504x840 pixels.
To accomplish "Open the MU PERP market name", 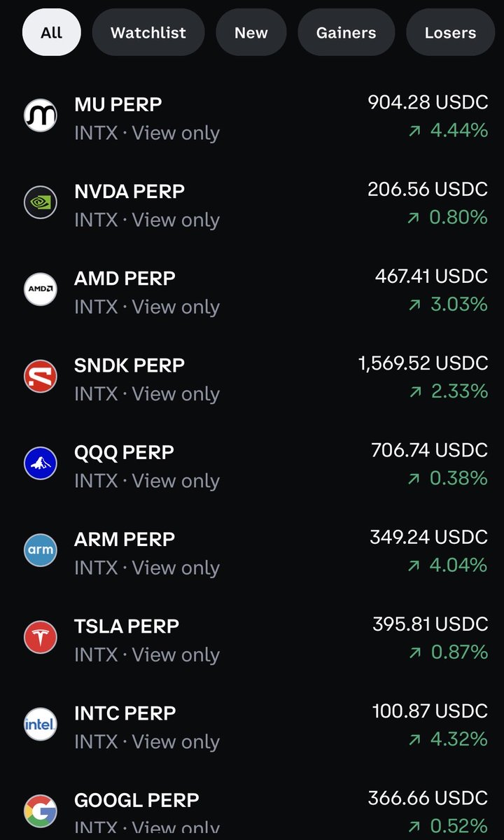I will 118,104.
